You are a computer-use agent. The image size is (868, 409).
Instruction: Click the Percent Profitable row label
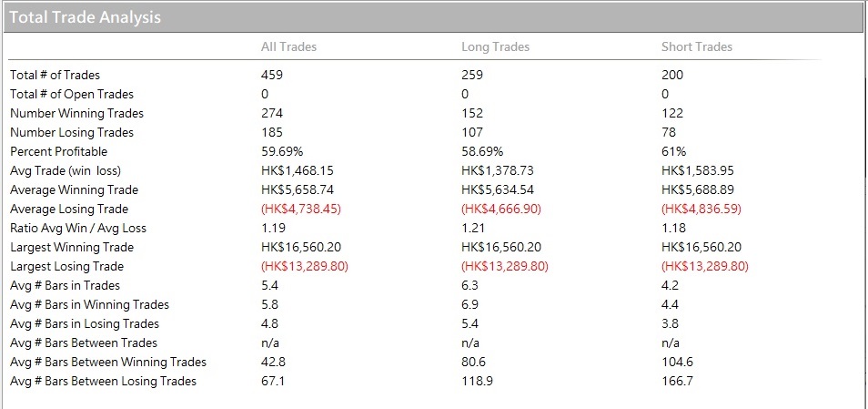tap(58, 151)
